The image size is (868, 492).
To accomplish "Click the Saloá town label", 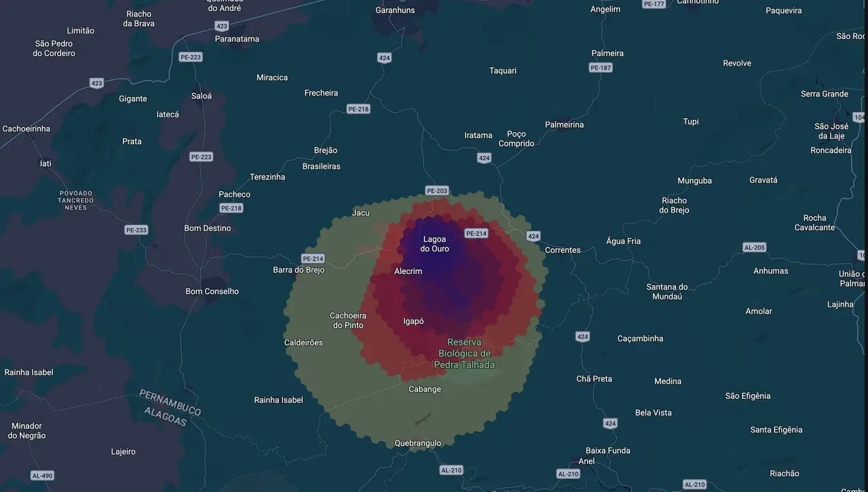I will click(x=202, y=96).
